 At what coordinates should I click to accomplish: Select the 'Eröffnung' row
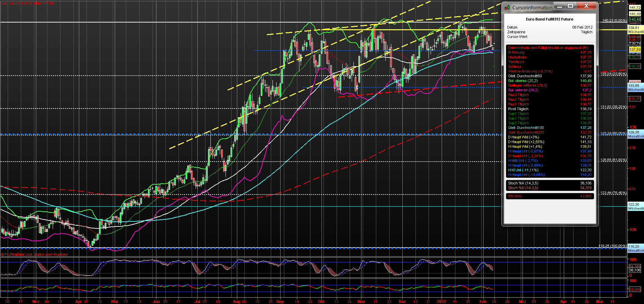[x=550, y=52]
